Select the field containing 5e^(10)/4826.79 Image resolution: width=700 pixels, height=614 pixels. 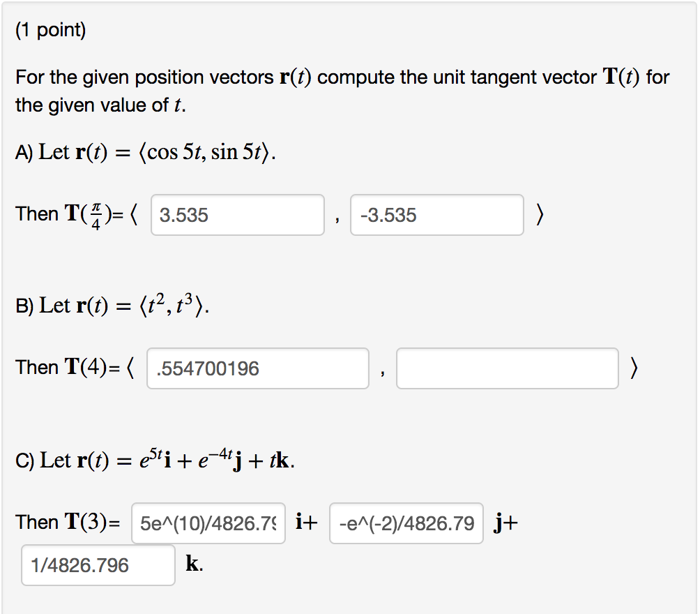(x=208, y=523)
